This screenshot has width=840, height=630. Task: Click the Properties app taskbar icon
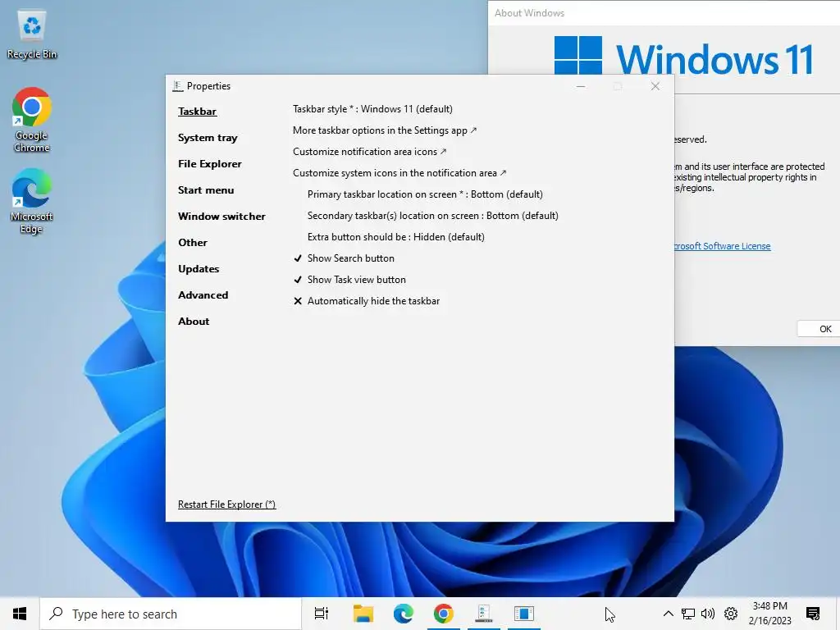tap(484, 614)
